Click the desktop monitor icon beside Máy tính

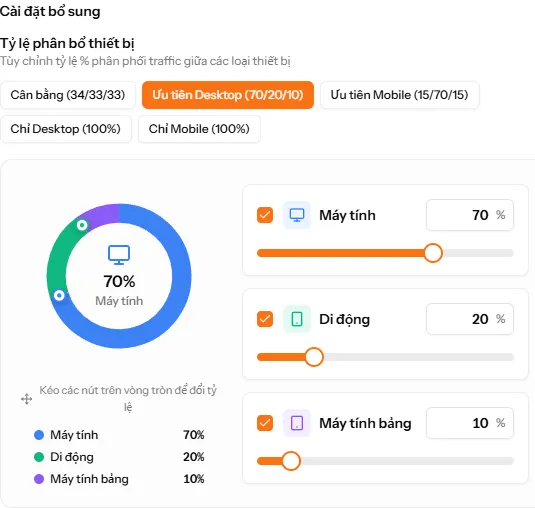point(297,215)
